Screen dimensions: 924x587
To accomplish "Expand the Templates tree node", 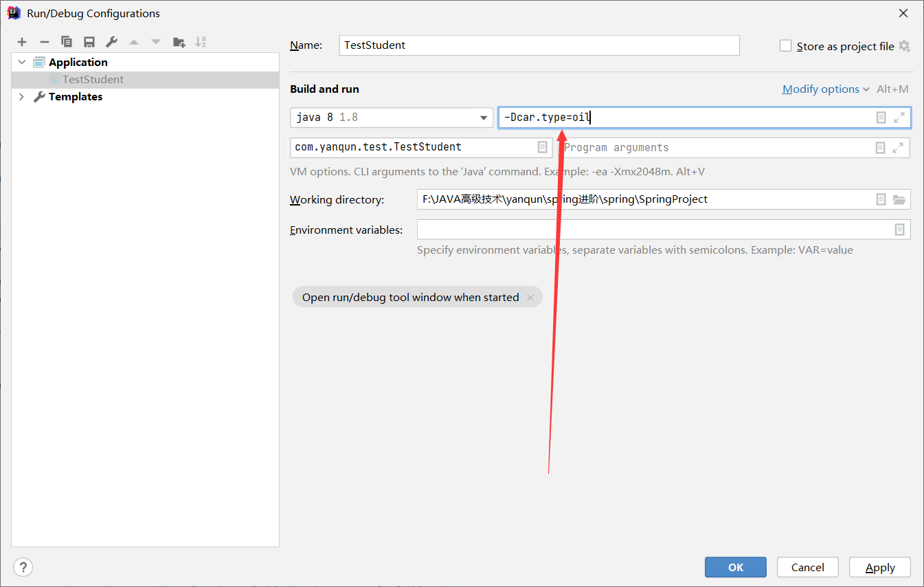I will [x=21, y=97].
